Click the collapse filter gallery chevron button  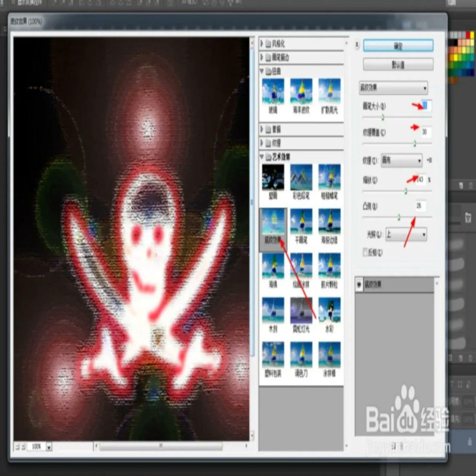coord(357,45)
